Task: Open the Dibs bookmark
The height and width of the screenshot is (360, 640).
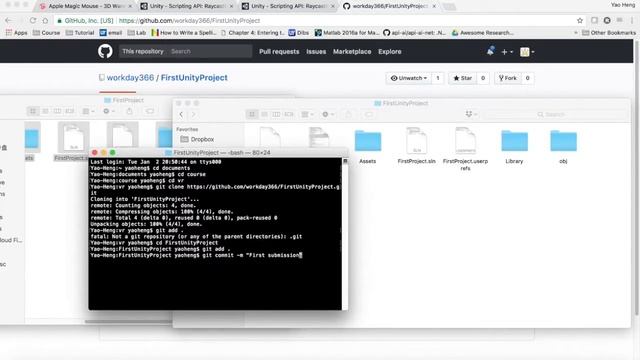Action: pyautogui.click(x=299, y=33)
